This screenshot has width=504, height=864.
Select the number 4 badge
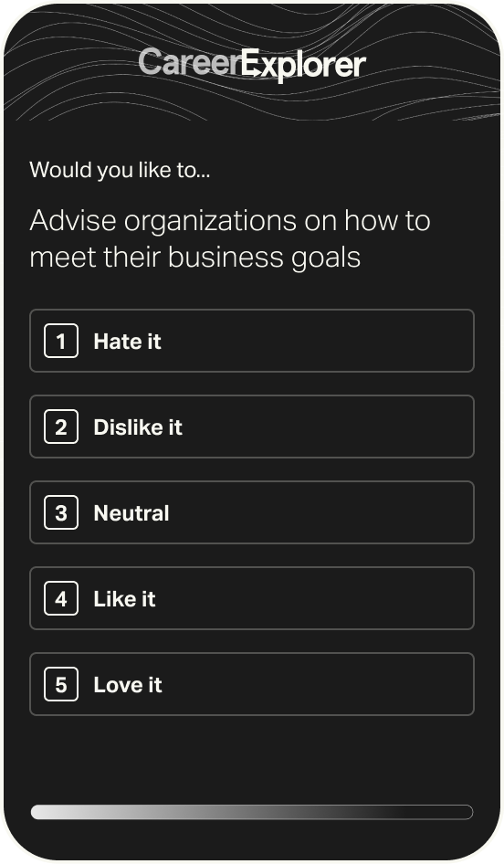pyautogui.click(x=61, y=599)
